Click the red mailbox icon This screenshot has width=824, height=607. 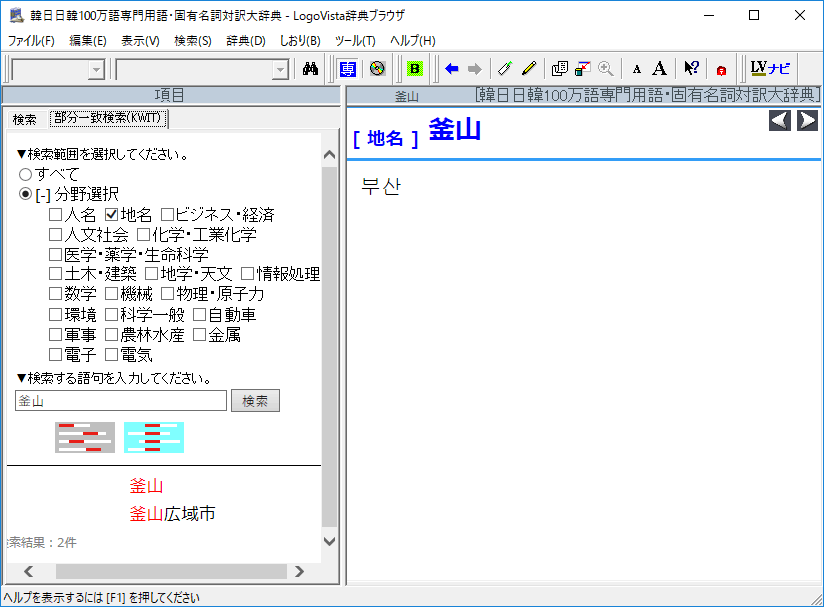[x=721, y=70]
